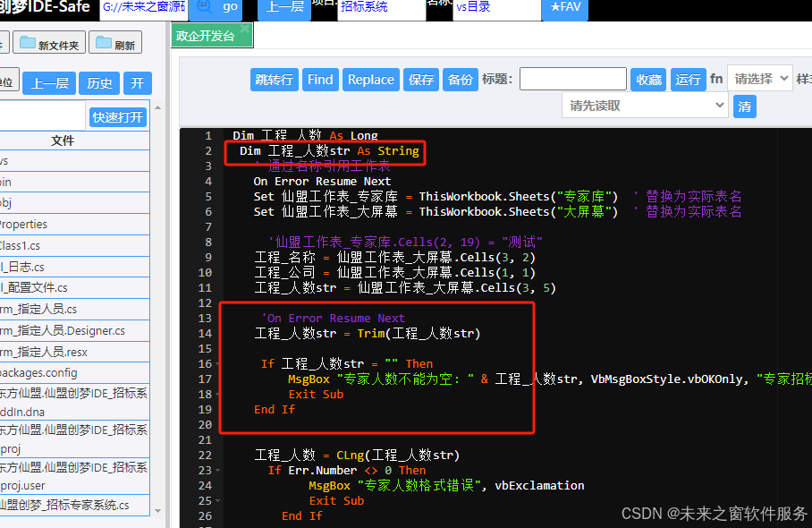The height and width of the screenshot is (528, 812).
Task: Select the _日志.cs file row
Action: pyautogui.click(x=74, y=267)
